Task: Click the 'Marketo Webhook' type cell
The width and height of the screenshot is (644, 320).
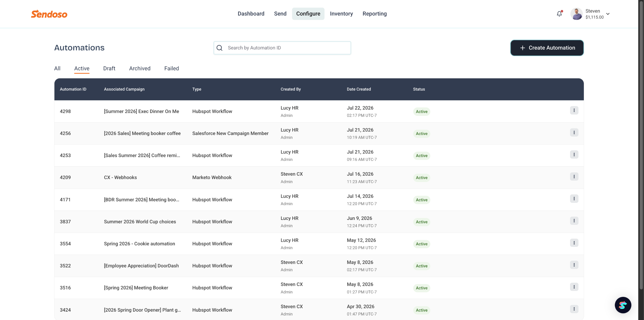Action: [x=212, y=177]
